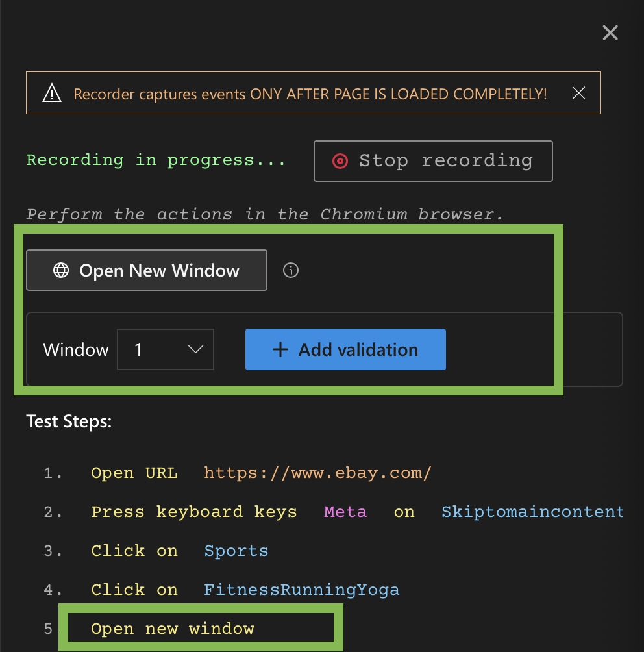Click the info icon beside Open New Window
Viewport: 644px width, 652px height.
[x=291, y=270]
